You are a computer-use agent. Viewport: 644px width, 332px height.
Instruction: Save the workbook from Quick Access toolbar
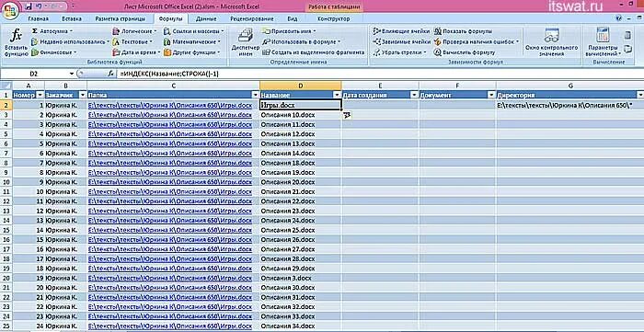coord(29,6)
